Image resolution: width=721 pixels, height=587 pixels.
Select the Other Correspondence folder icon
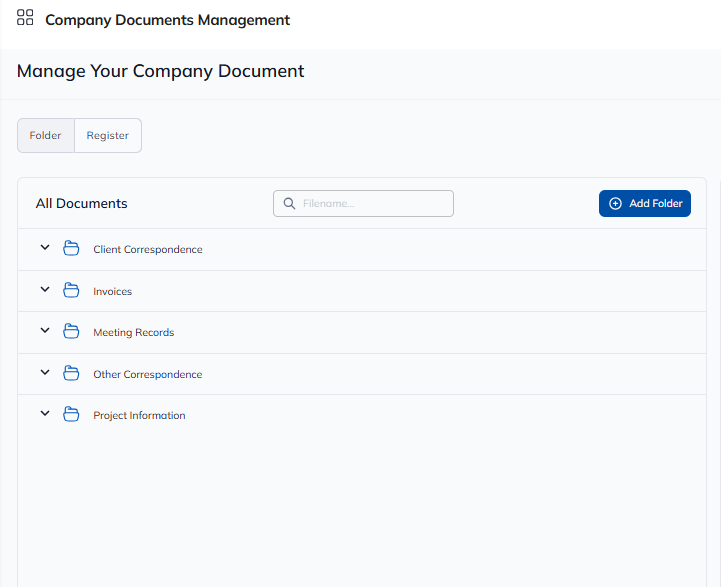[x=71, y=374]
